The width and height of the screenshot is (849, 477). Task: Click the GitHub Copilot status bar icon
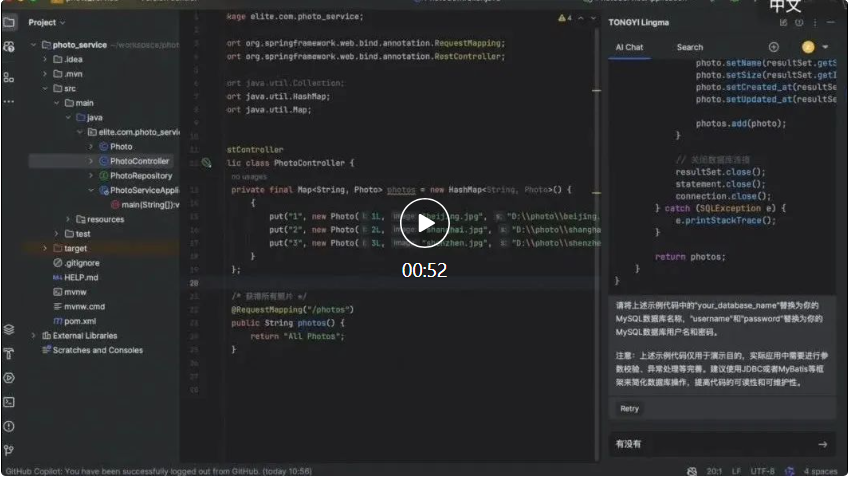pos(692,471)
